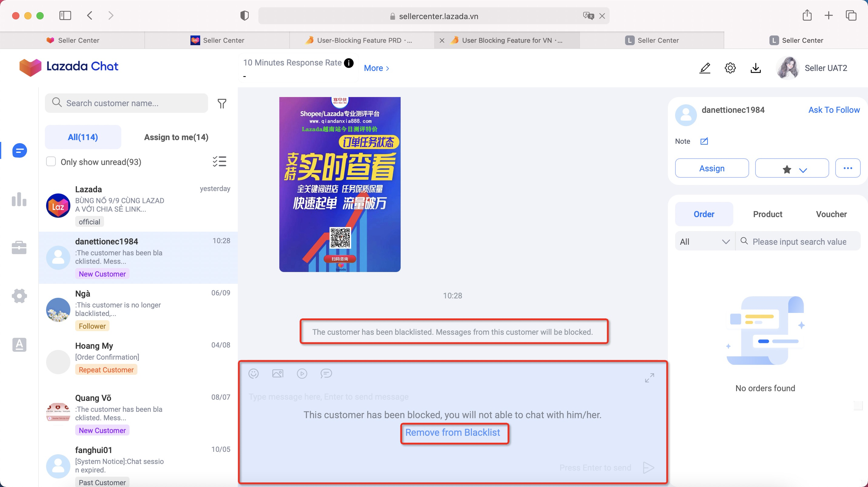Open the briefcase sidebar icon

[19, 247]
